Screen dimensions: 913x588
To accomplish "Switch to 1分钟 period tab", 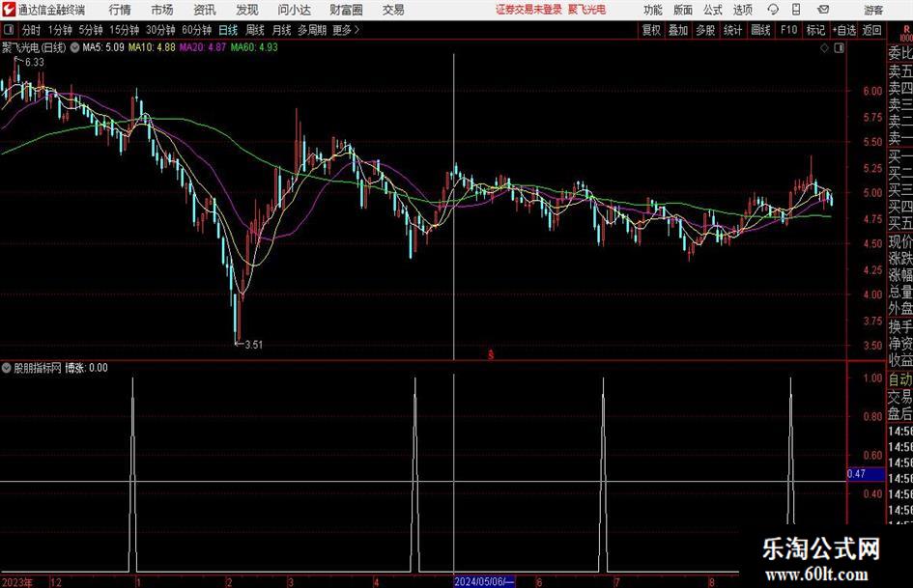I will [60, 30].
